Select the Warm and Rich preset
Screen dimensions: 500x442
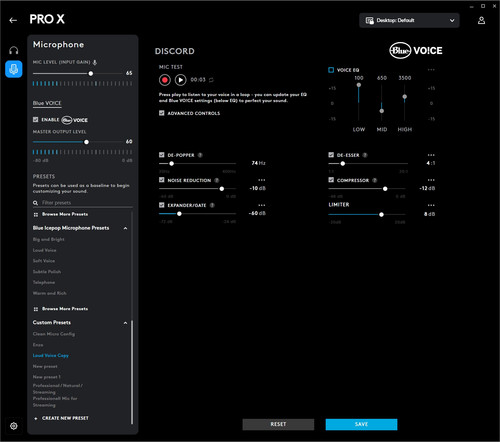pyautogui.click(x=49, y=293)
